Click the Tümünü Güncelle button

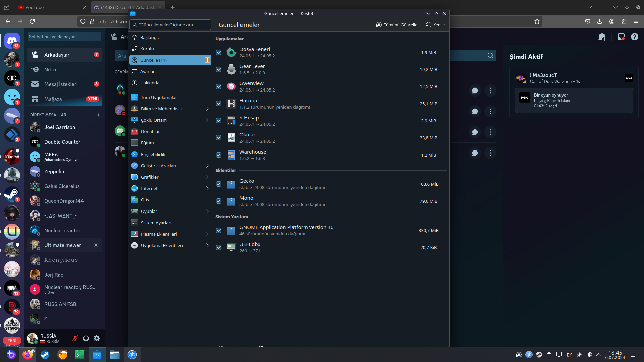(397, 25)
